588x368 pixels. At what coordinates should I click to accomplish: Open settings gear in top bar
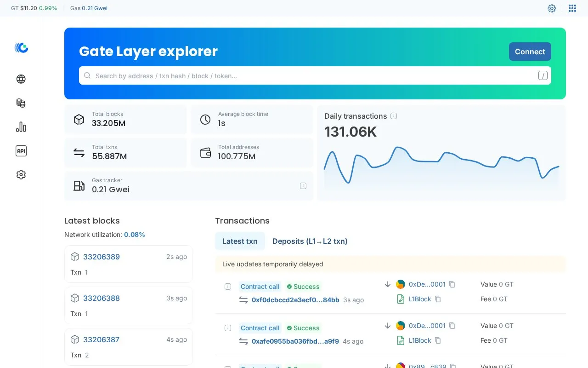[552, 8]
